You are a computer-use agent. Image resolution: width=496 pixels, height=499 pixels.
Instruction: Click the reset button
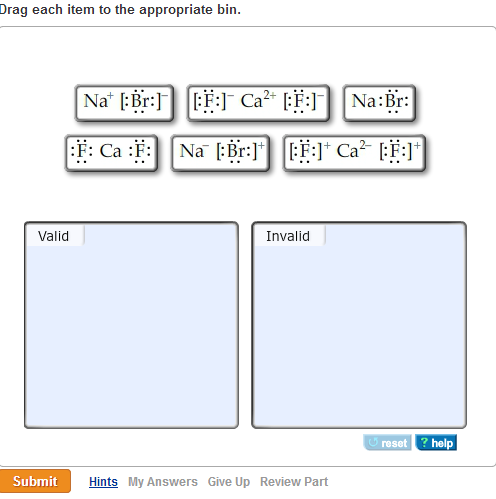tap(387, 443)
